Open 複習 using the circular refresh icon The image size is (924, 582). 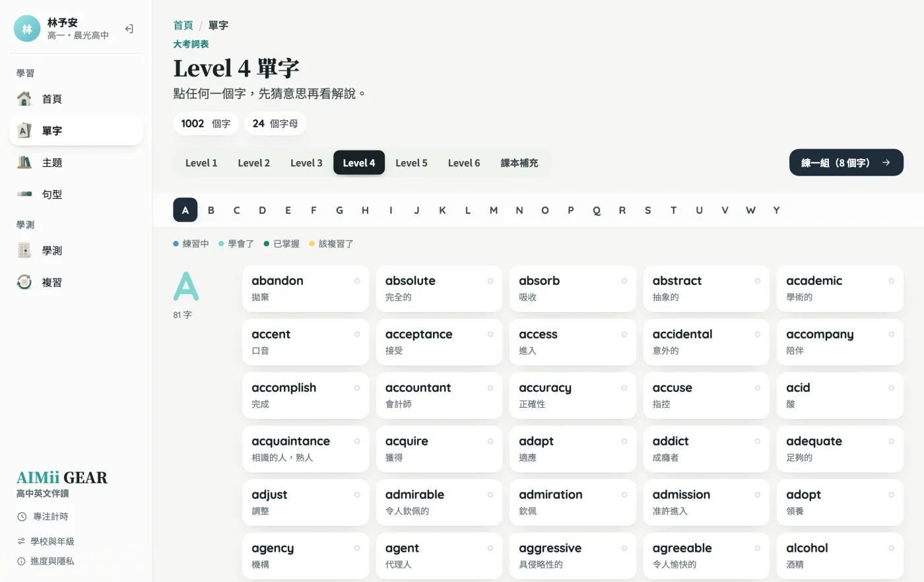24,282
